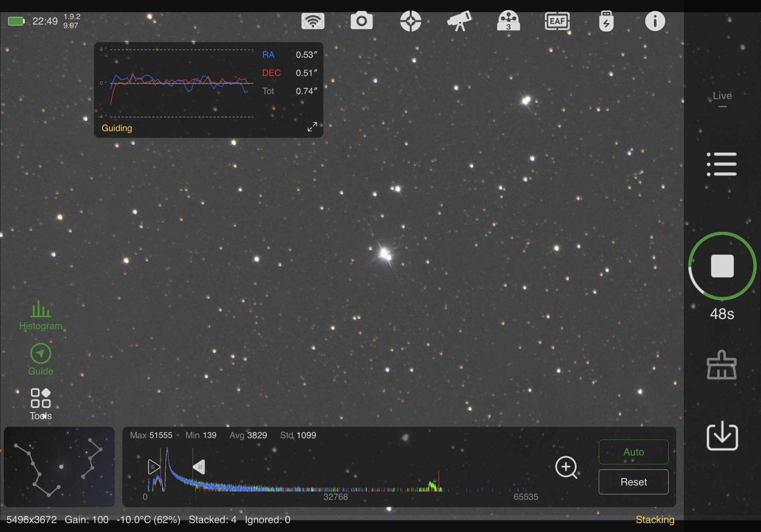Apply Auto histogram stretch
761x532 pixels.
pos(633,452)
